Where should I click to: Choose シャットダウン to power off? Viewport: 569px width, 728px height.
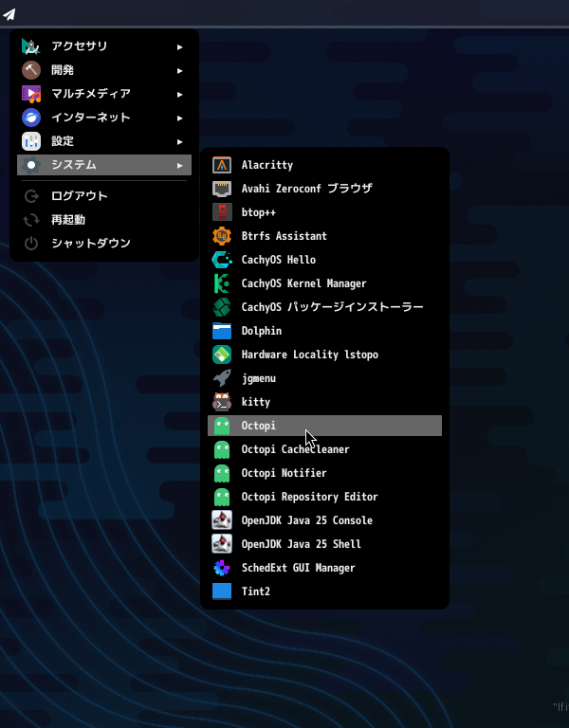104,244
